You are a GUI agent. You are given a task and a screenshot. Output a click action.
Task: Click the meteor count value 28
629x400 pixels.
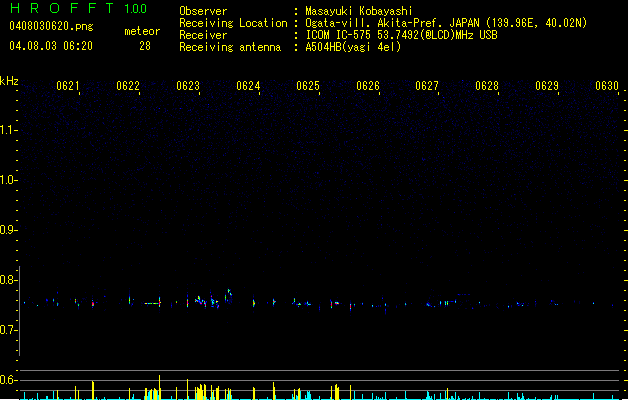145,46
